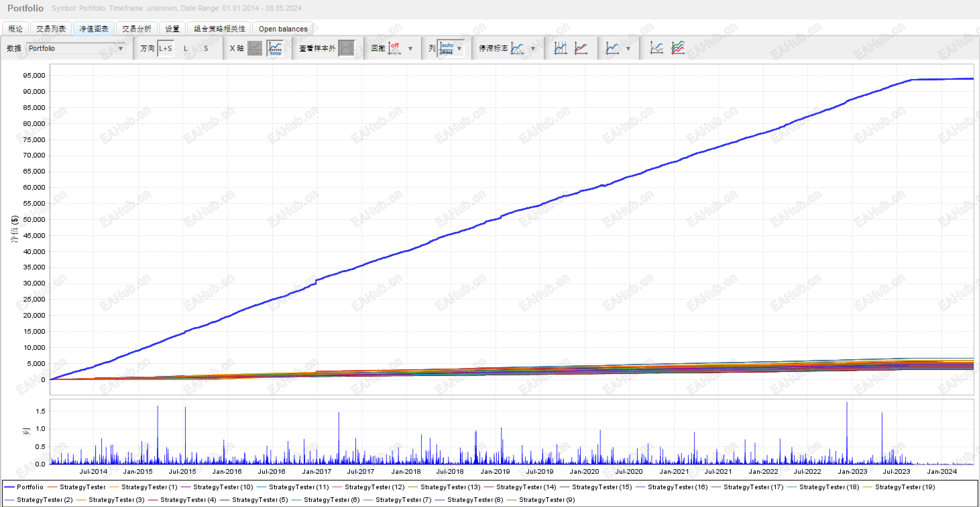Click Portfolio legend entry
Viewport: 980px width, 507px height.
pos(30,487)
